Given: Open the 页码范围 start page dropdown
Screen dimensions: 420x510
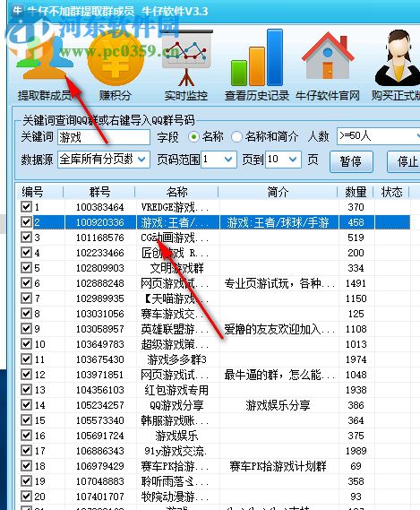Looking at the screenshot, I should click(x=219, y=160).
